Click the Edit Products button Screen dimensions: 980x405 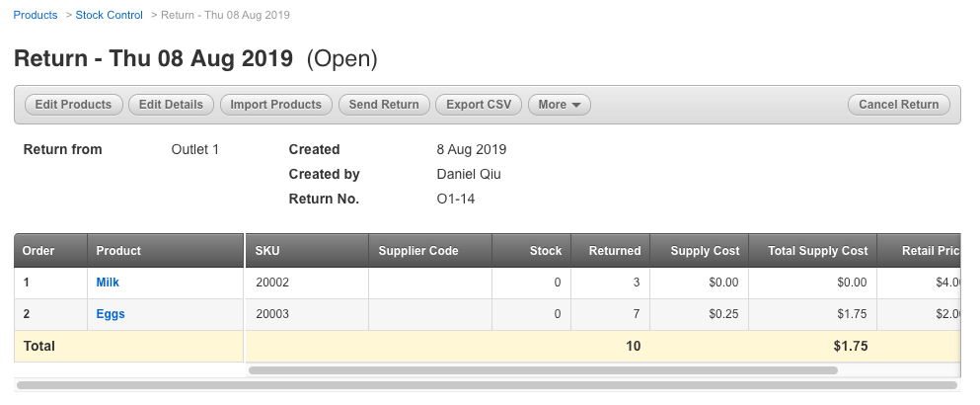click(x=73, y=105)
